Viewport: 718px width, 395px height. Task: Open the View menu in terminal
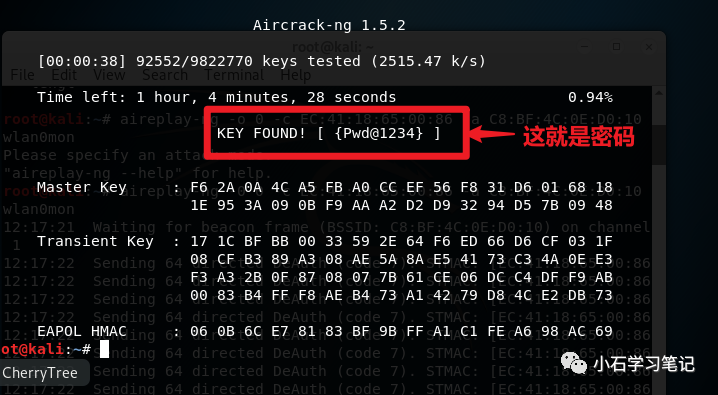109,75
